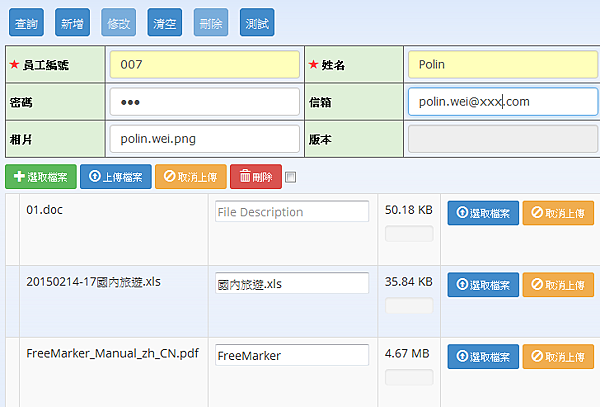Screen dimensions: 600x407
Task: Start upload for 01.doc row
Action: click(x=483, y=213)
